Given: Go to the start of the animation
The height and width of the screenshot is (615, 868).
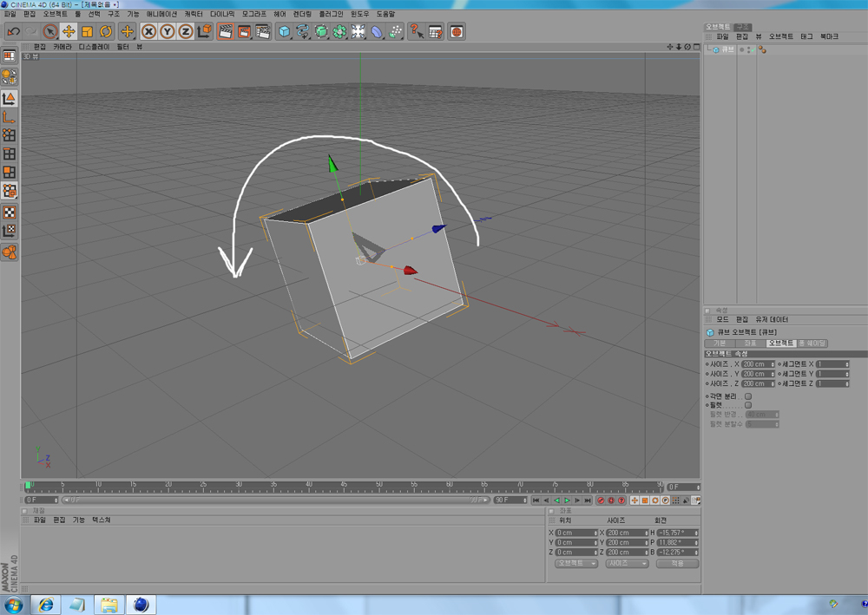Looking at the screenshot, I should [x=536, y=501].
